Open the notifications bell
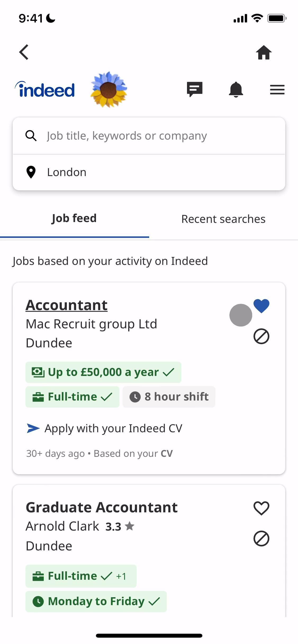 pyautogui.click(x=236, y=90)
